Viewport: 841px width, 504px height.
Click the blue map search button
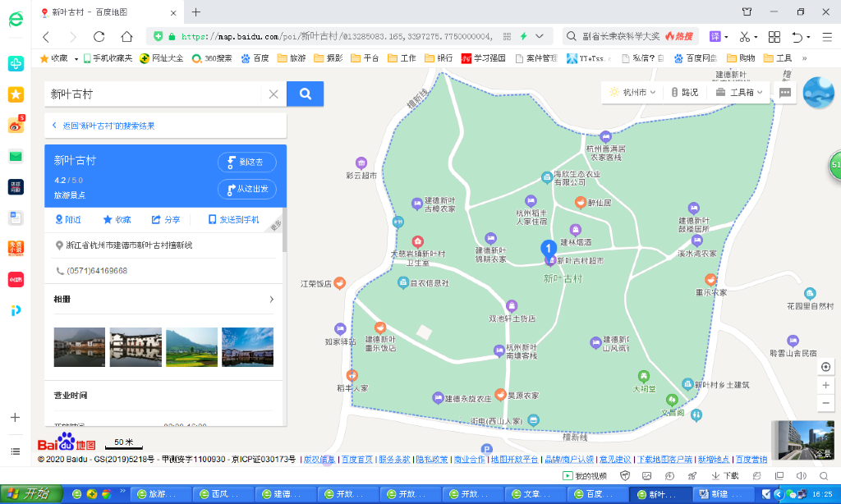306,94
